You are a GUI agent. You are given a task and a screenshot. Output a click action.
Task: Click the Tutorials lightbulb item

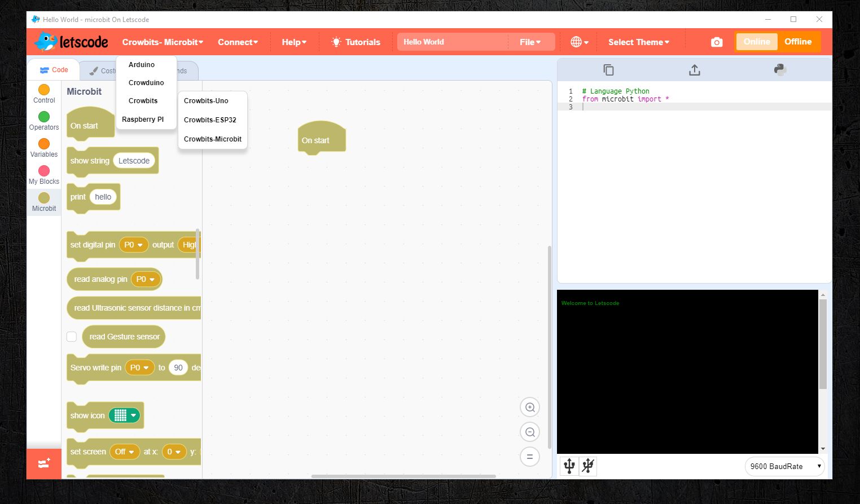[x=356, y=42]
